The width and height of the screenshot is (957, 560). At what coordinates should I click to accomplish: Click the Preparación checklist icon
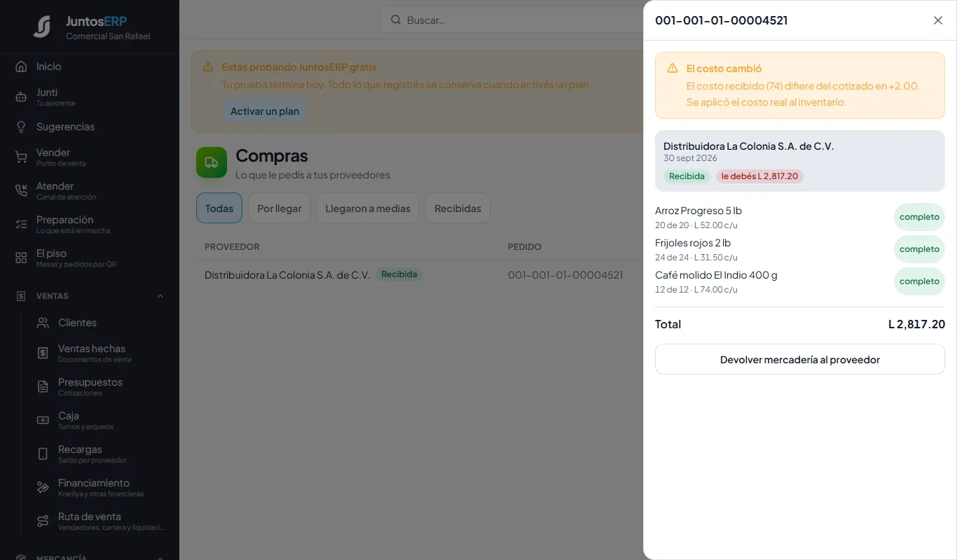[21, 225]
